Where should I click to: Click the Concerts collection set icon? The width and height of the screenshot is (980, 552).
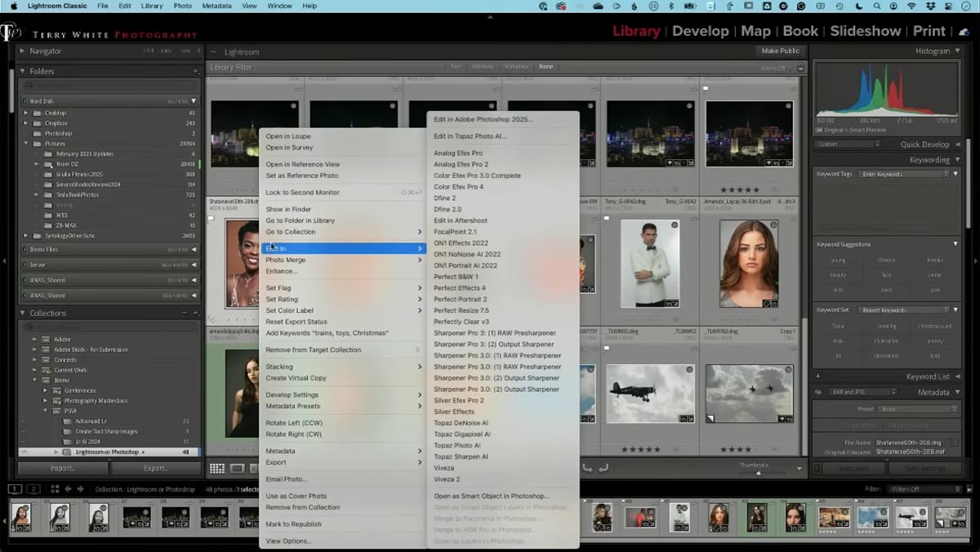[x=46, y=359]
